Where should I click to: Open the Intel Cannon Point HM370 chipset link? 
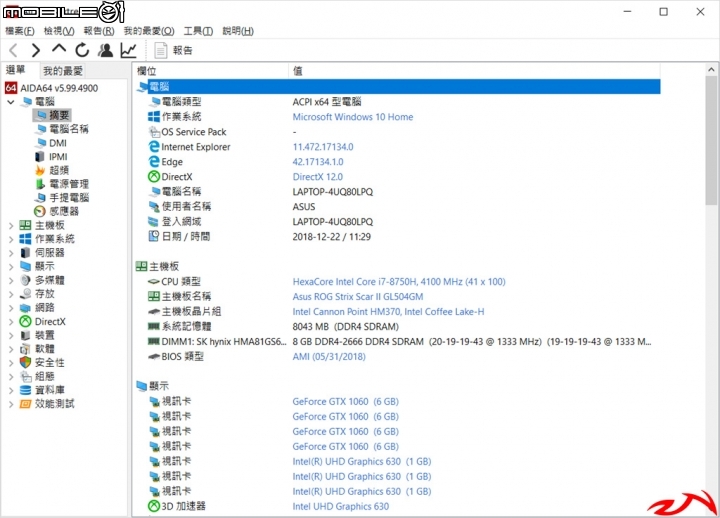388,311
